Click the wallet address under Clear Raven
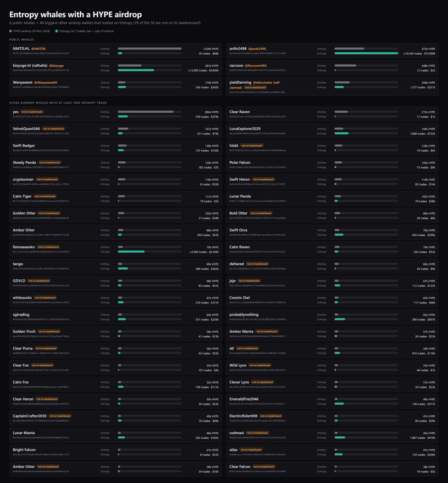The width and height of the screenshot is (448, 483). [258, 117]
